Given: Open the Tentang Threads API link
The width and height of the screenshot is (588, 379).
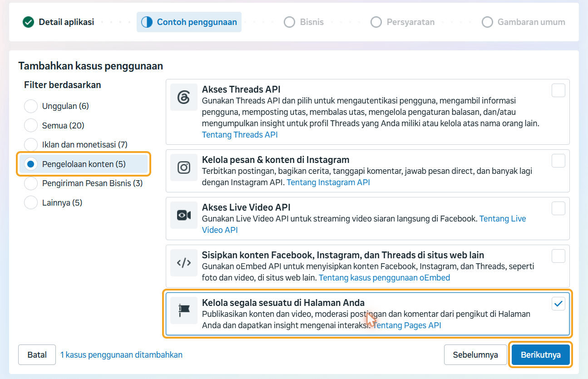Looking at the screenshot, I should (x=240, y=135).
